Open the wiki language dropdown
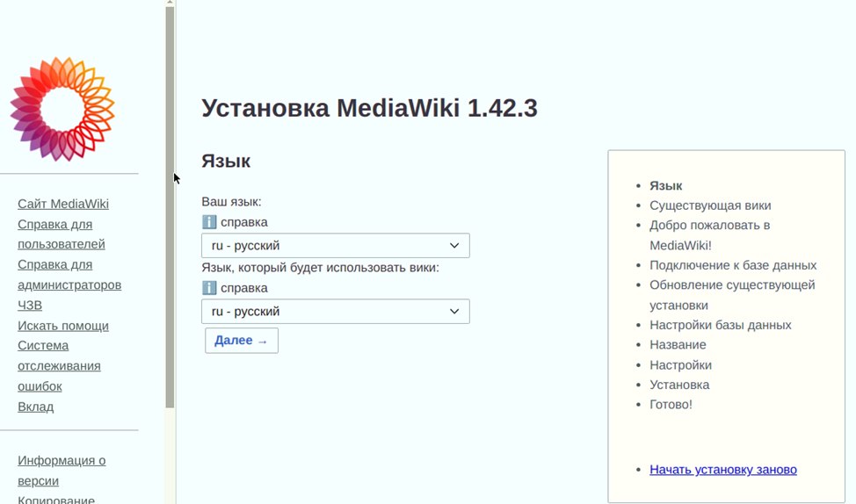 (x=335, y=311)
